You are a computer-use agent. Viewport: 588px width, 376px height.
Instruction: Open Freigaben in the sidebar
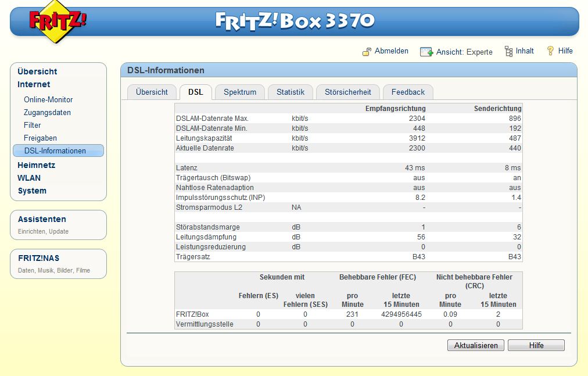point(40,138)
